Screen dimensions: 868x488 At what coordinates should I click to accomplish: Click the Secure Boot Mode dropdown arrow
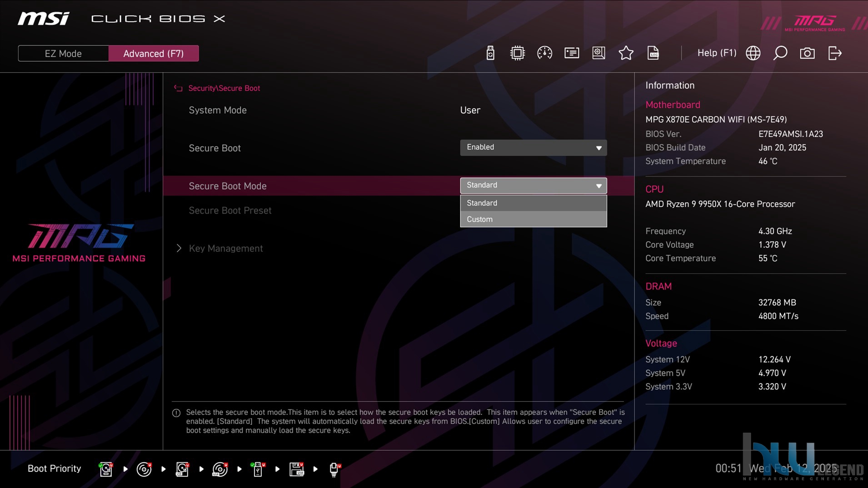[599, 186]
